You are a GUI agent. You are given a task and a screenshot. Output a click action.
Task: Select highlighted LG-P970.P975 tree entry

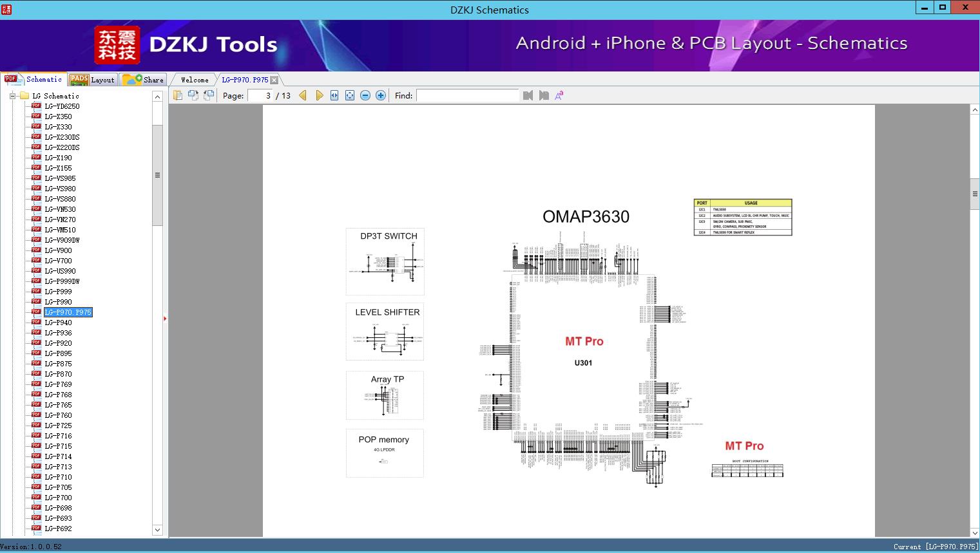(x=68, y=312)
